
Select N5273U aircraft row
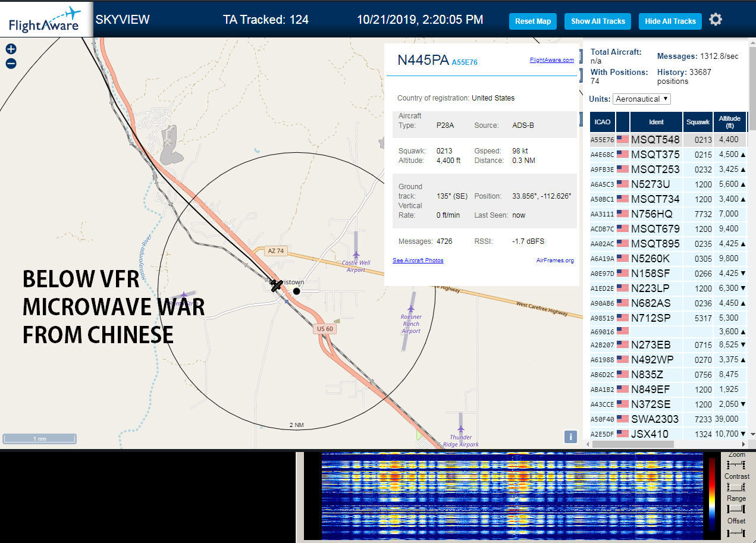click(x=668, y=184)
